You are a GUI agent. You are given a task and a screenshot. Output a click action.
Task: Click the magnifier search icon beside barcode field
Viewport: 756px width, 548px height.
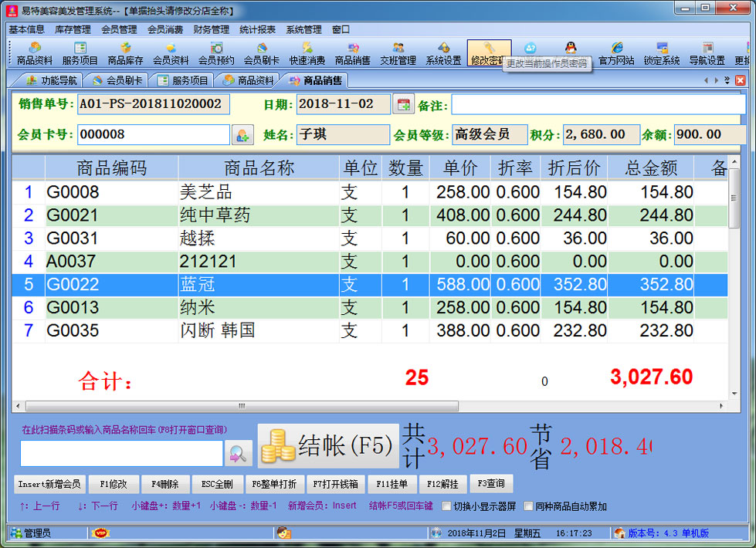click(x=239, y=454)
